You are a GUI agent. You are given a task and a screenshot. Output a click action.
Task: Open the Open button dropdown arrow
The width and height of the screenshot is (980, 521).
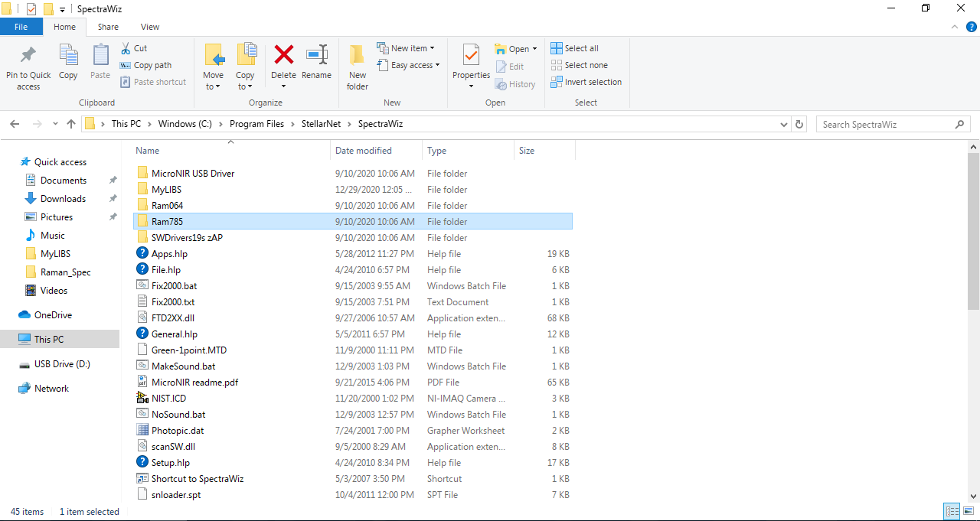tap(534, 49)
